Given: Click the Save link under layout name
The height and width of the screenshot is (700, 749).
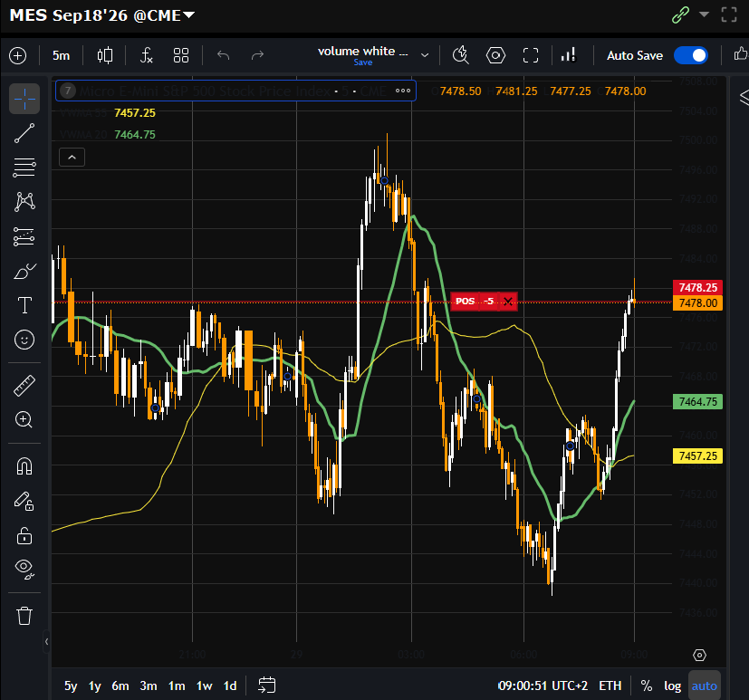Looking at the screenshot, I should pyautogui.click(x=363, y=62).
